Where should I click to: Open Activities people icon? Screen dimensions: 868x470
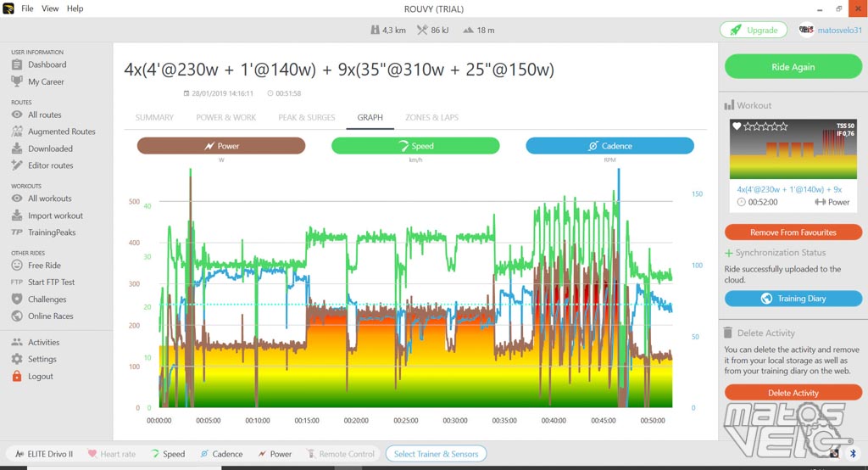(17, 343)
